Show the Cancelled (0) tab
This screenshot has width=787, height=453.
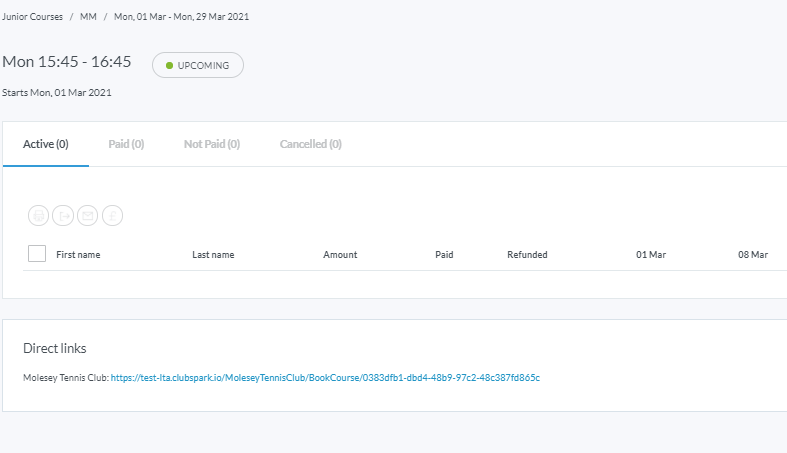point(311,144)
